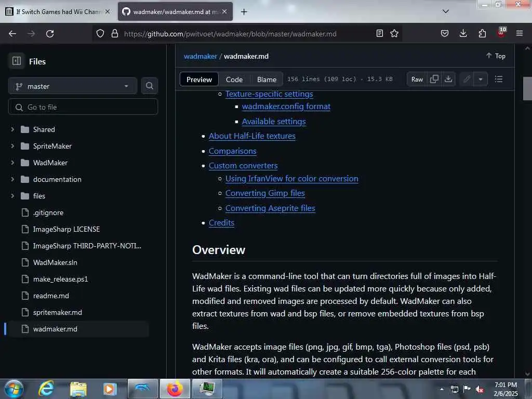Jump to Top of file
Viewport: 532px width, 399px height.
496,56
